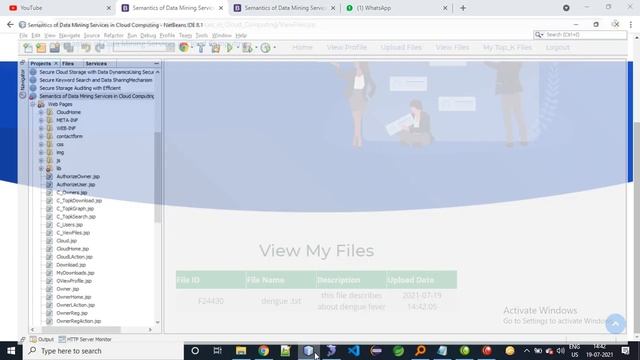
Task: Click the NetBeans Redo toolbar icon
Action: (x=100, y=48)
